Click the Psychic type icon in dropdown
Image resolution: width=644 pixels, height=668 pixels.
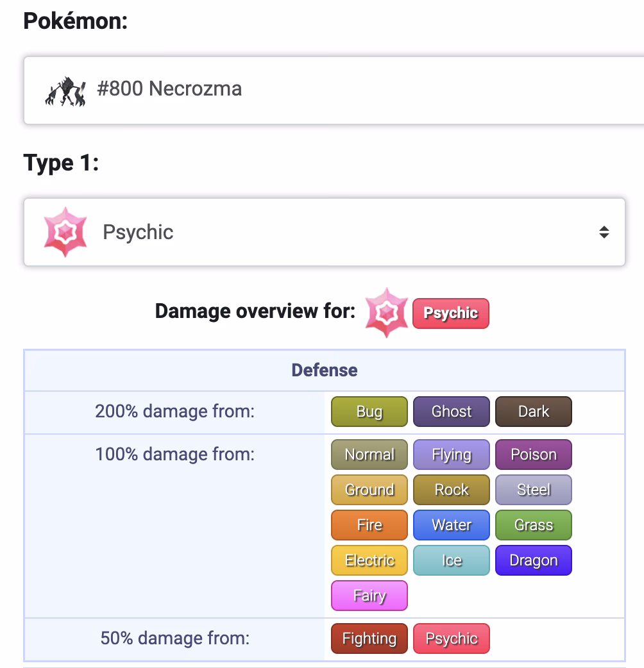[65, 232]
